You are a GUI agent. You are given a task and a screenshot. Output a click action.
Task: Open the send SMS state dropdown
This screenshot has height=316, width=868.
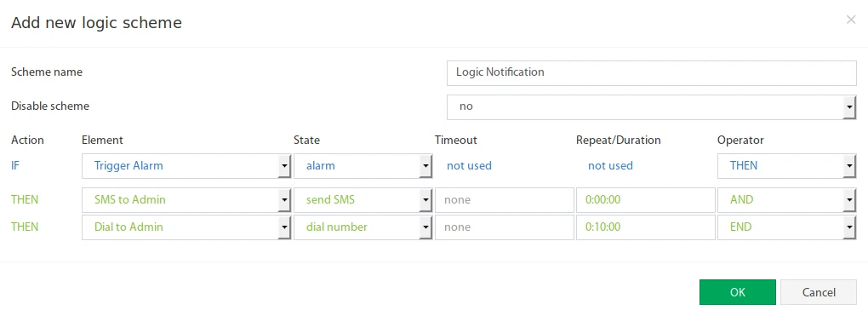pyautogui.click(x=363, y=199)
